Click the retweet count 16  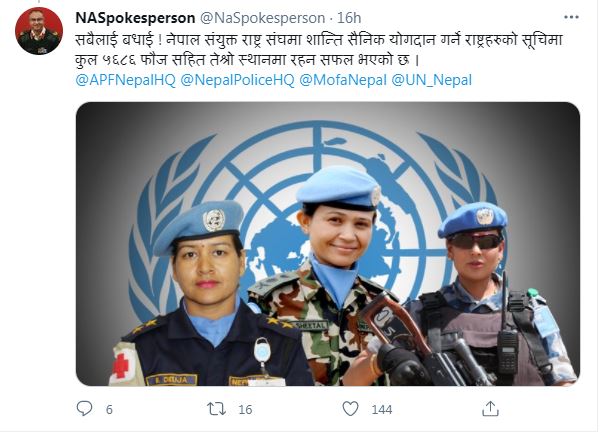click(245, 410)
